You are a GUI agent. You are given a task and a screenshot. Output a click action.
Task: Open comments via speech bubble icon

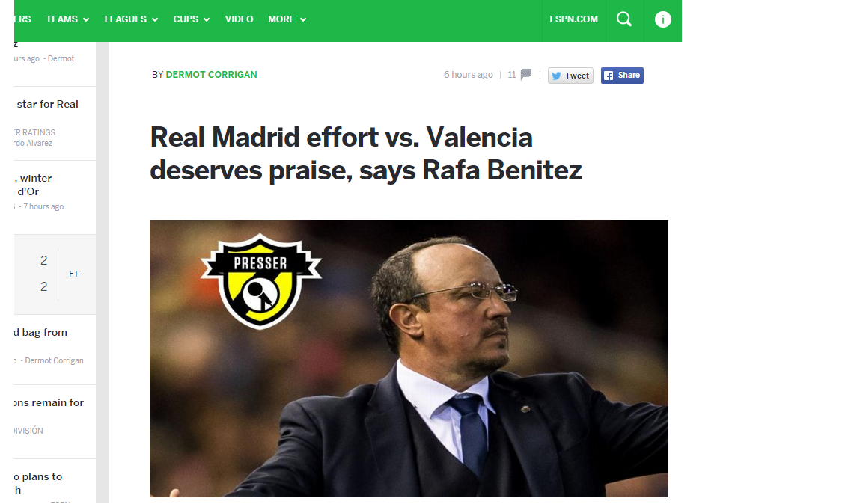(525, 74)
